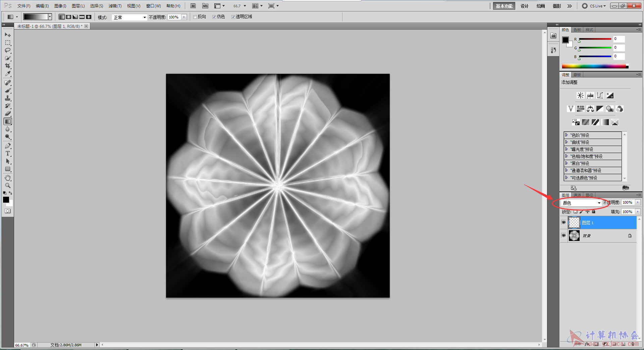This screenshot has width=644, height=350.
Task: Pick the Eyedropper tool
Action: (8, 74)
